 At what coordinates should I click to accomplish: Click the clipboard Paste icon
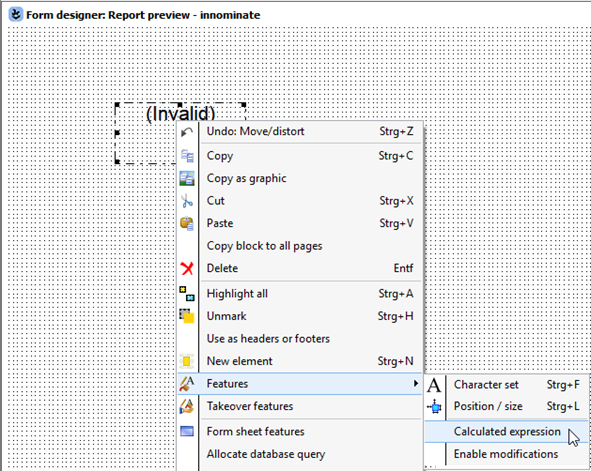click(187, 223)
